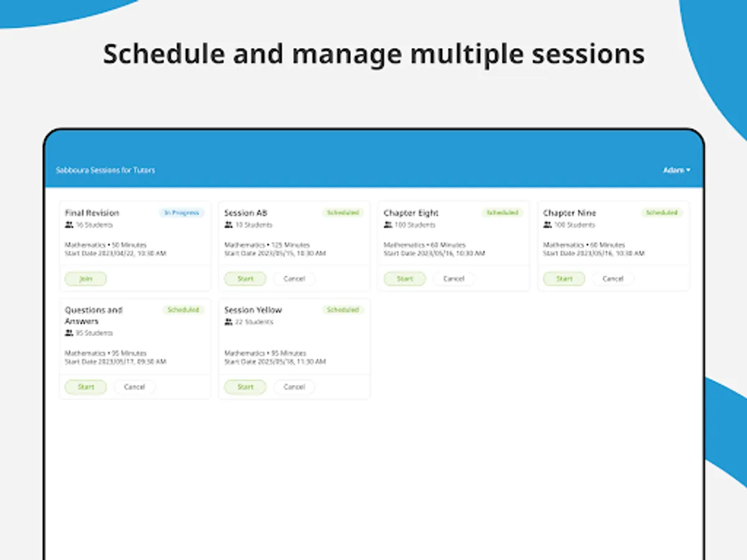The height and width of the screenshot is (560, 747).
Task: Click students icon on Questions and Answers card
Action: coord(69,334)
